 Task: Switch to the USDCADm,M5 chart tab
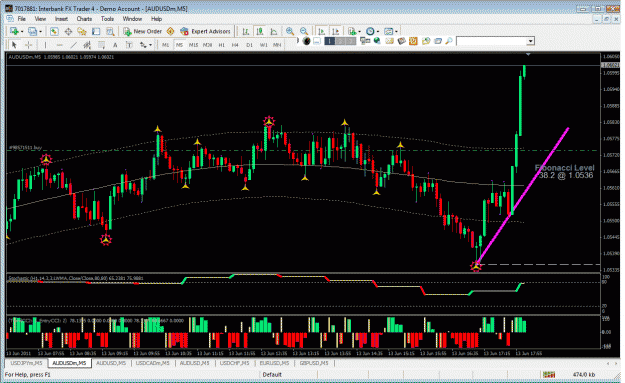[x=153, y=363]
